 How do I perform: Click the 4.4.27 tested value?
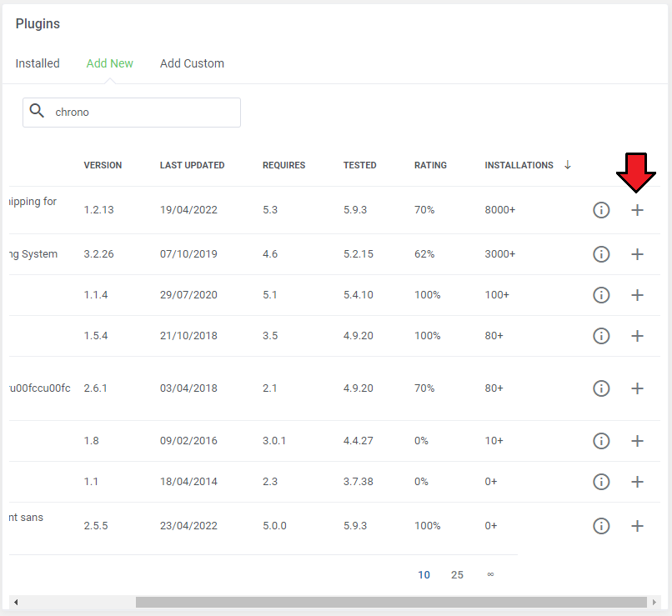[x=359, y=440]
